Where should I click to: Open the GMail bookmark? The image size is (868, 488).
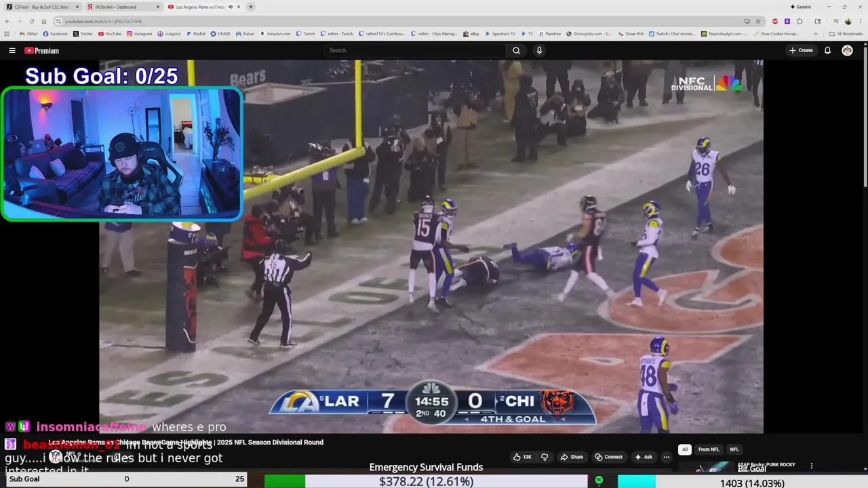click(28, 33)
